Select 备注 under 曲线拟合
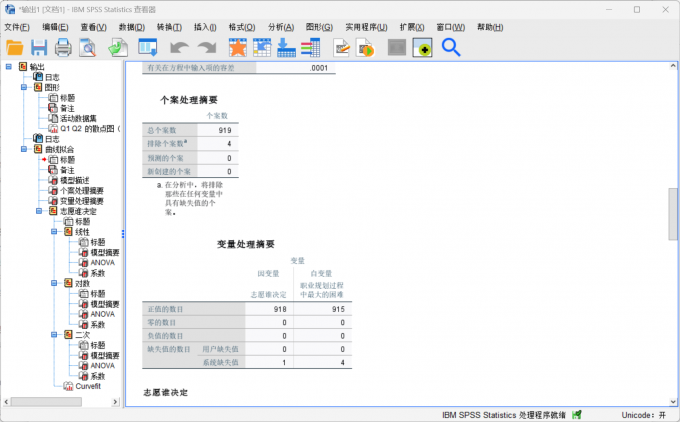680x422 pixels. click(x=67, y=170)
